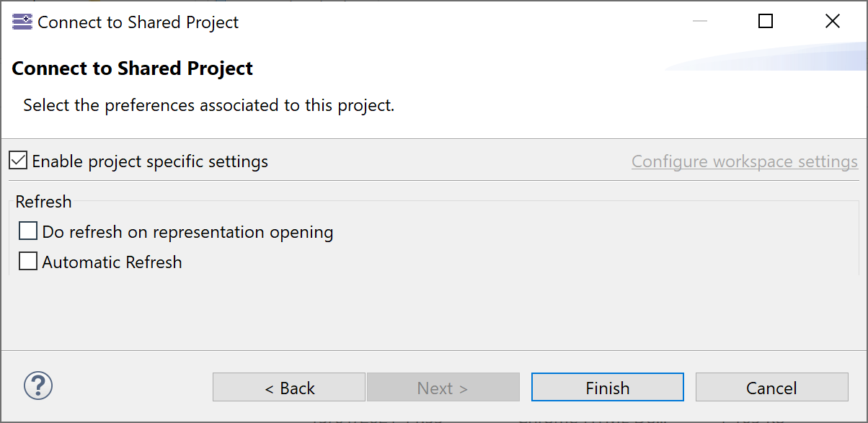The width and height of the screenshot is (868, 423).
Task: Uncheck the Enable project specific settings box
Action: point(19,161)
